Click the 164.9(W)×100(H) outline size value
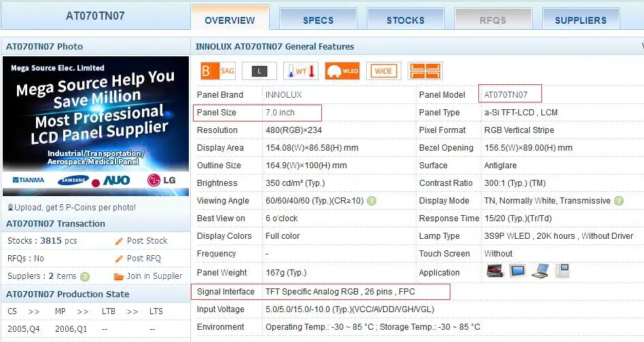The height and width of the screenshot is (342, 644). tap(306, 166)
